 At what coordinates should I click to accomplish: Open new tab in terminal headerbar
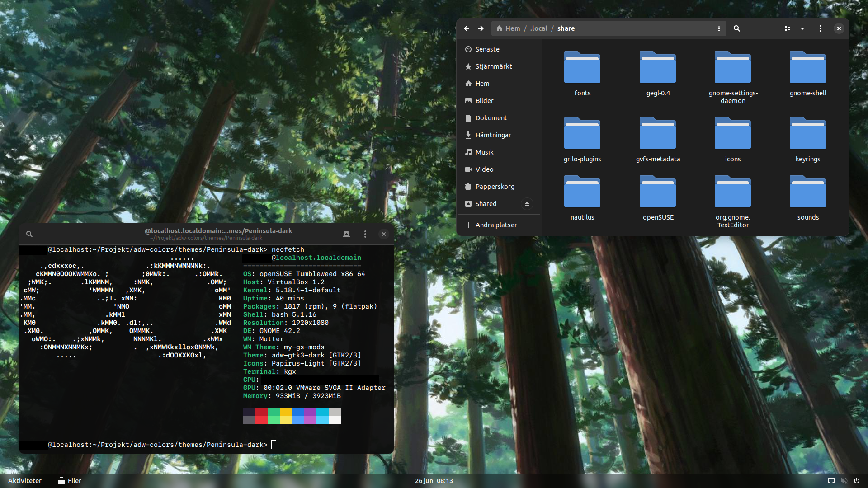pos(346,234)
